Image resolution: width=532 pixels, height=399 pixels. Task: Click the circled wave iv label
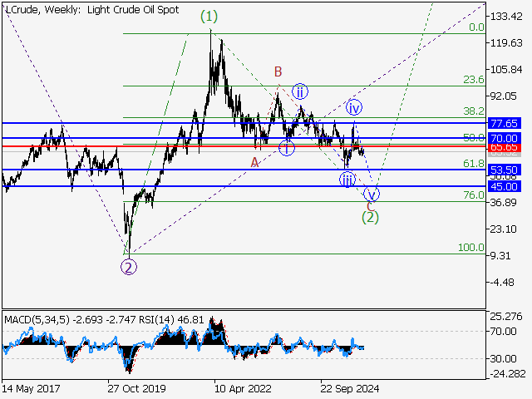[x=354, y=107]
